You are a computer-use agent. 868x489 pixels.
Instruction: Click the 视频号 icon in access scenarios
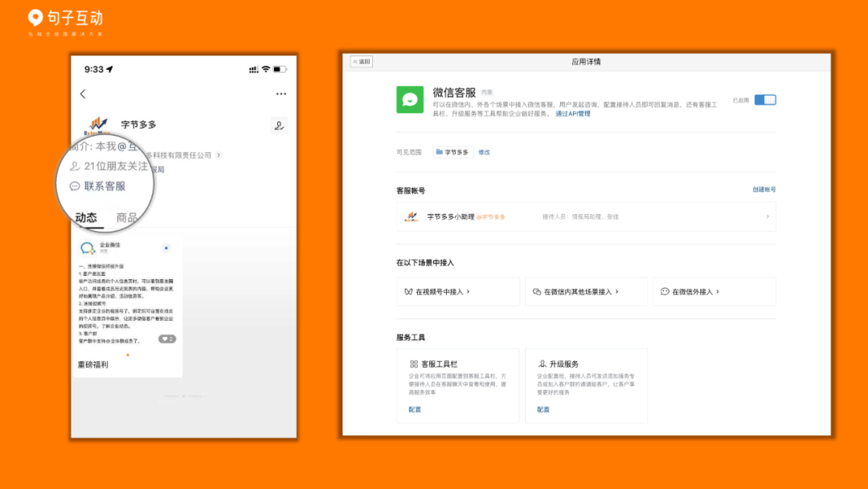[408, 292]
